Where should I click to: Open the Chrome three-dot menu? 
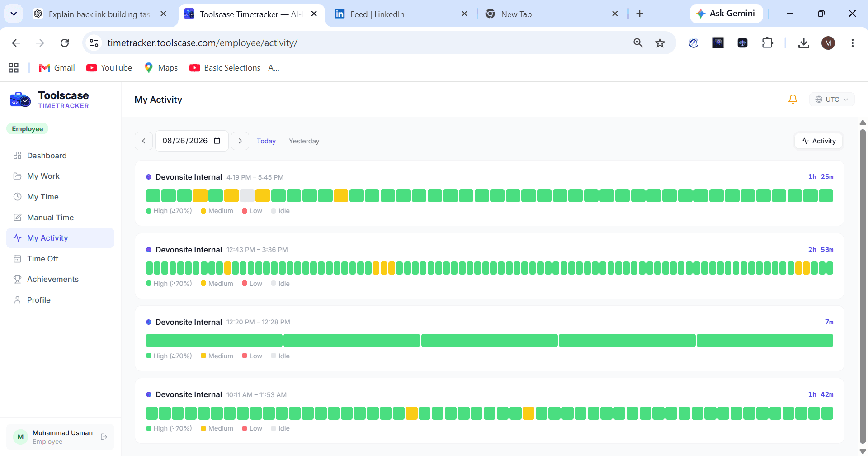click(x=852, y=43)
